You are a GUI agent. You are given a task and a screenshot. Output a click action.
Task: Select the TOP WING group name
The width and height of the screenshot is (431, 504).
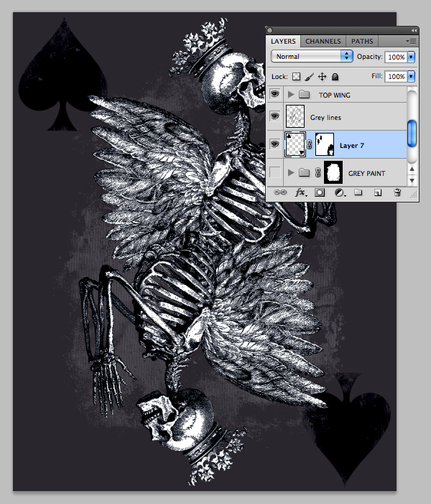(335, 95)
